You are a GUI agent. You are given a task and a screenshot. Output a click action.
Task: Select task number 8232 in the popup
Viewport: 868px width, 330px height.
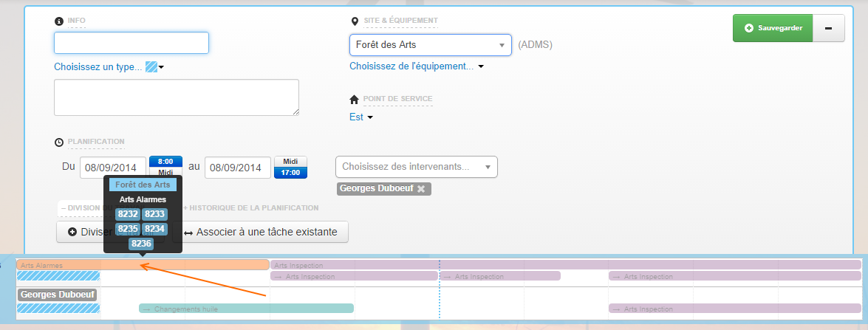[128, 214]
